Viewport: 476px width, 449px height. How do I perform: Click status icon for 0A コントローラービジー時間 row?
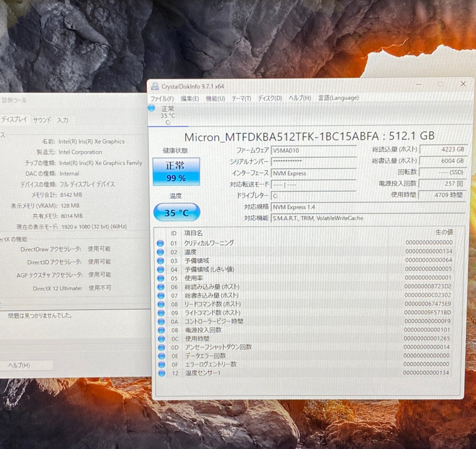(x=161, y=321)
